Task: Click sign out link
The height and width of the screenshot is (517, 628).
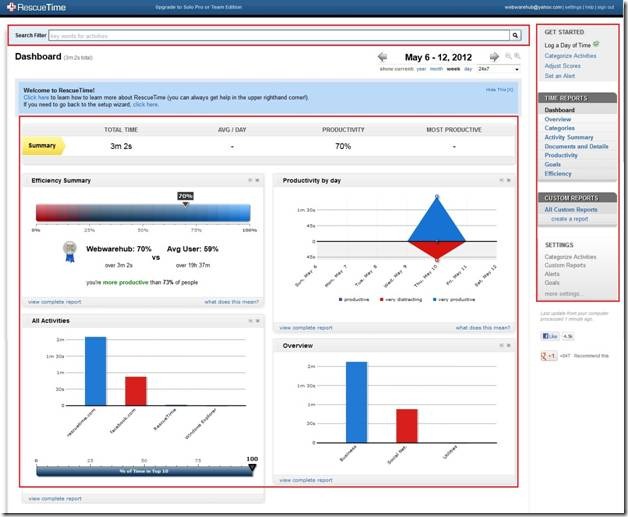Action: (606, 7)
